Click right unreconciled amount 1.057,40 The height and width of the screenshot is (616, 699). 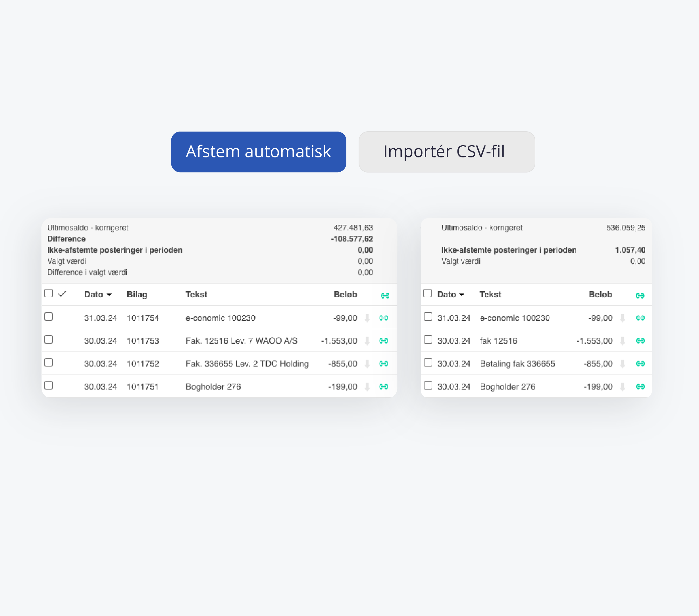[630, 250]
